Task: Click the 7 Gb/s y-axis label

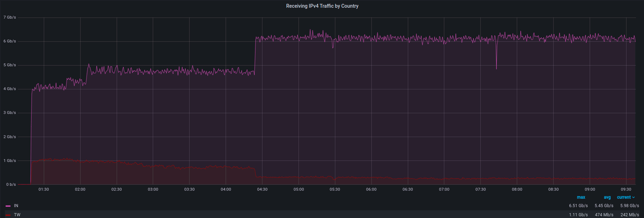Action: pos(10,17)
